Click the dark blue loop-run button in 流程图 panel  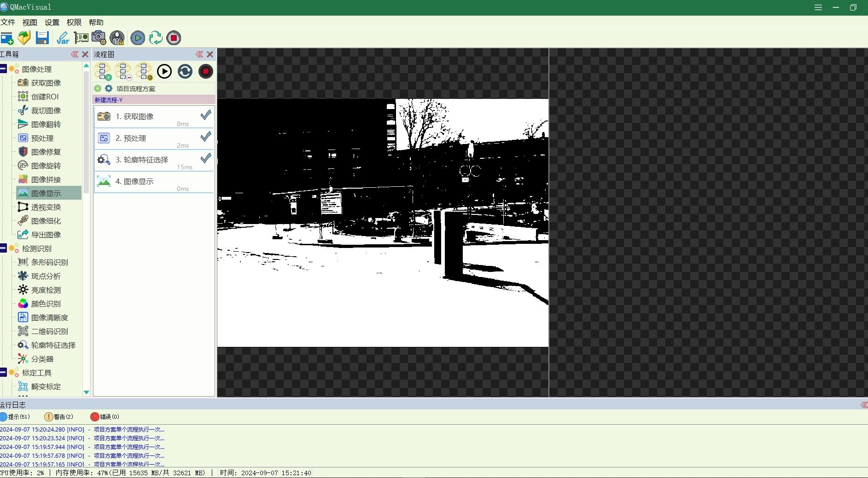[185, 71]
